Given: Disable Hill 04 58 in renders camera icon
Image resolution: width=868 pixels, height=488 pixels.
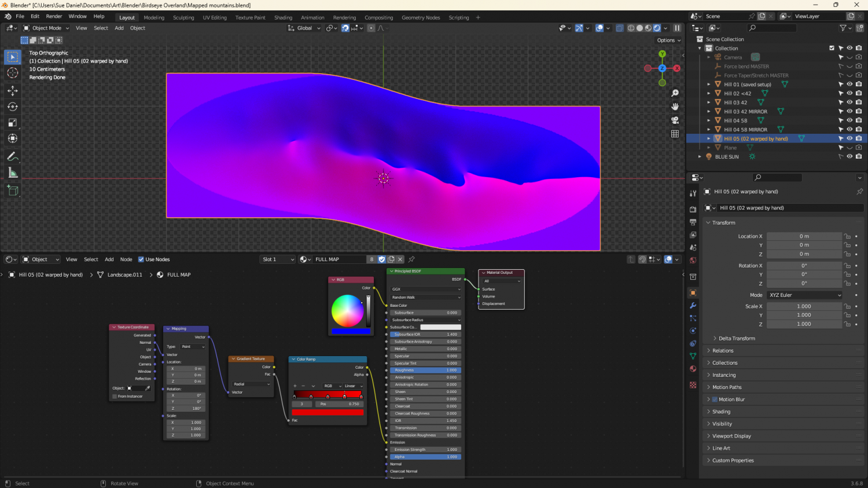Looking at the screenshot, I should coord(859,120).
